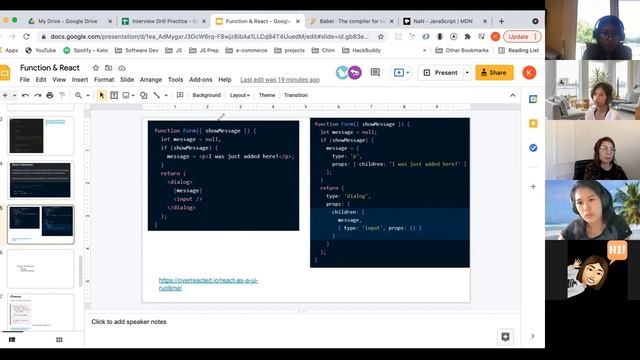Select the Line tool
Image resolution: width=640 pixels, height=360 pixels.
(156, 95)
